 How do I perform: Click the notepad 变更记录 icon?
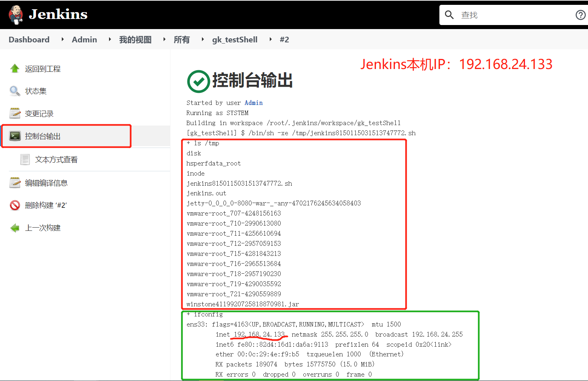pyautogui.click(x=15, y=113)
